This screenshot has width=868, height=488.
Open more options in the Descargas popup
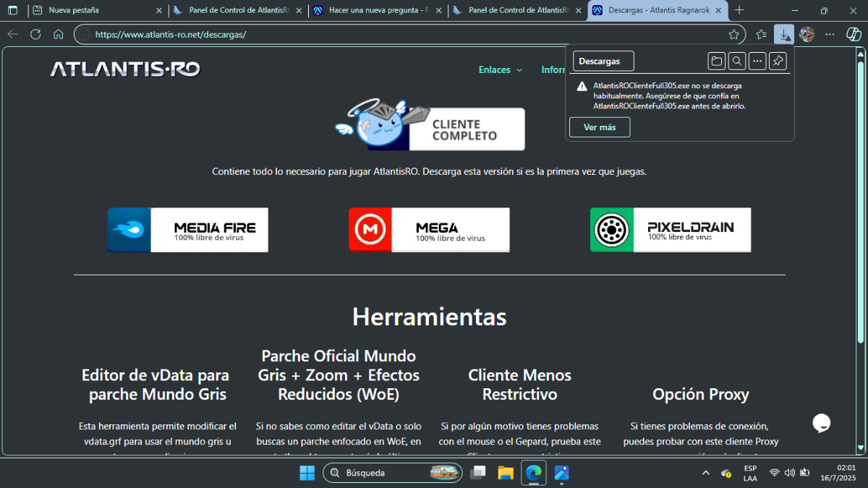[x=757, y=61]
